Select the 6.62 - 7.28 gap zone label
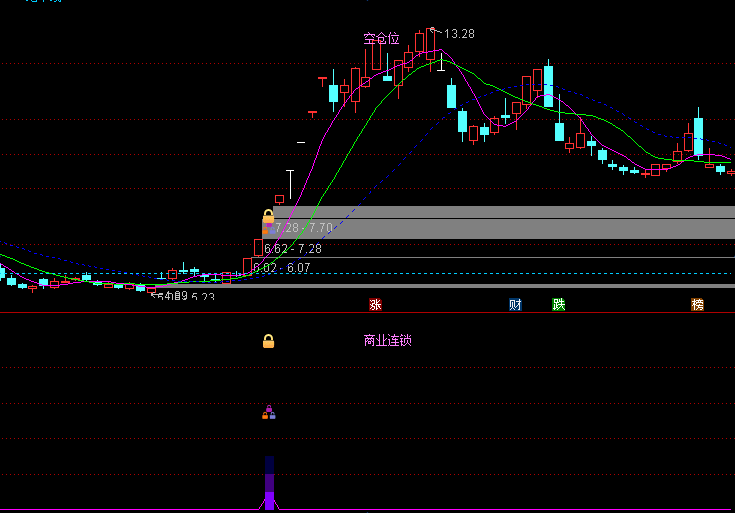Image resolution: width=735 pixels, height=513 pixels. tap(293, 249)
